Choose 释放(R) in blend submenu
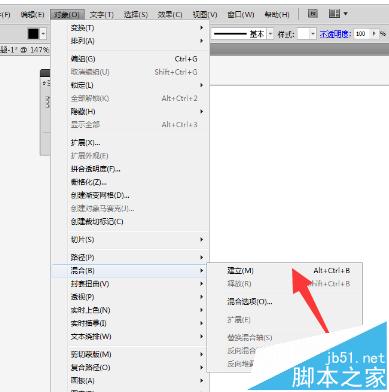This screenshot has height=392, width=389. (x=285, y=284)
